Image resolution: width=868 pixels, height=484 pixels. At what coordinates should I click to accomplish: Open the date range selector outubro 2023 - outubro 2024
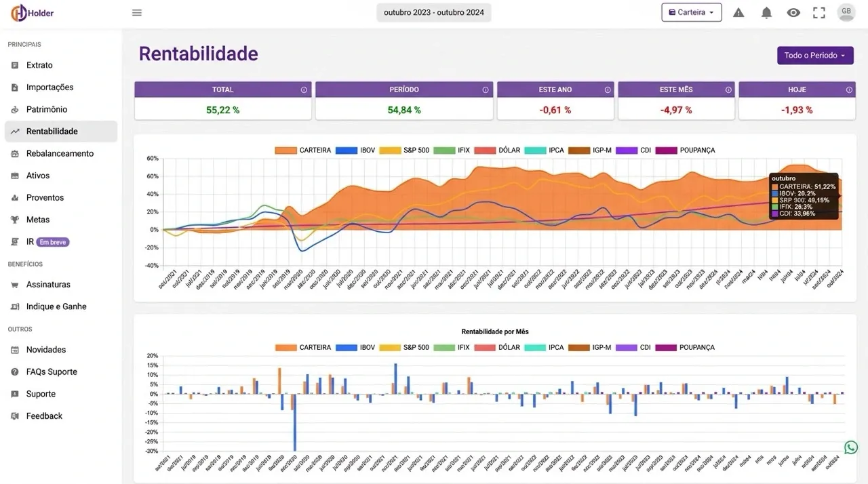pos(433,12)
